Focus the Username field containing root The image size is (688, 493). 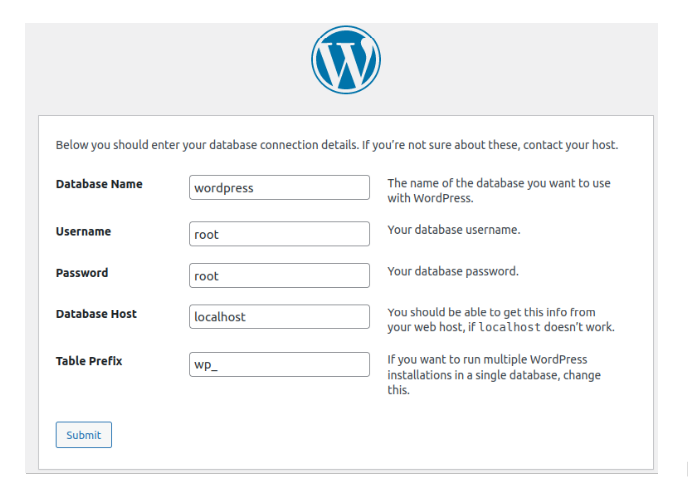click(279, 234)
